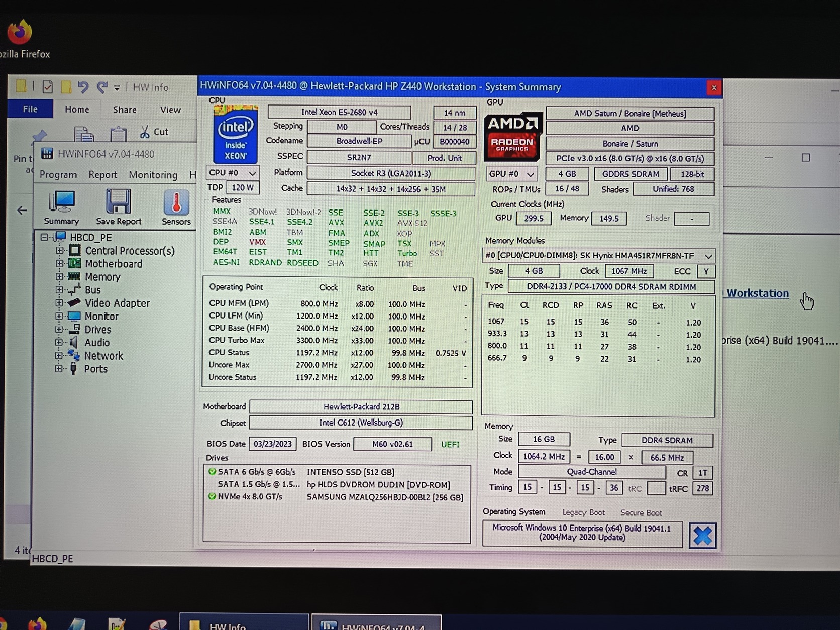Expand the Central Processor(s) tree node

point(60,250)
